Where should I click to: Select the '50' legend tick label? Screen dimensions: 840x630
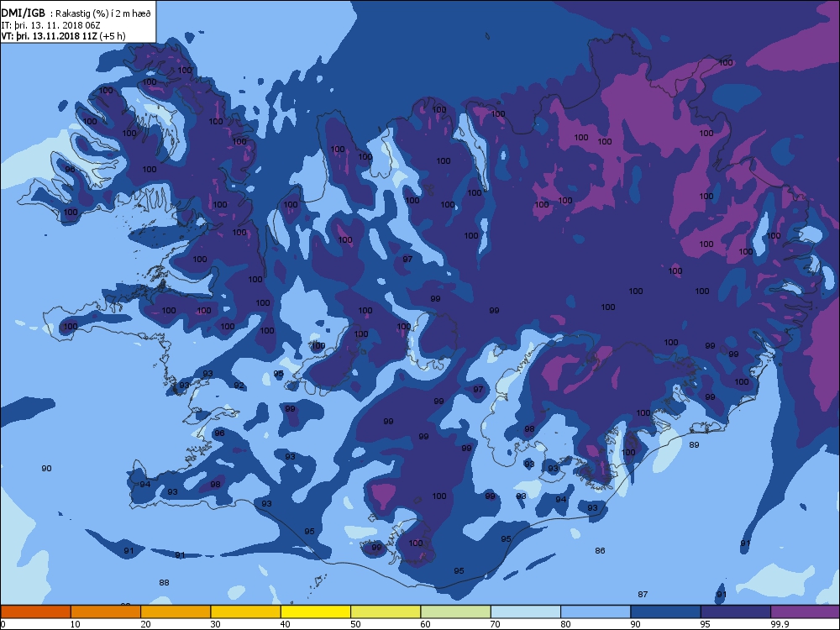pos(355,624)
